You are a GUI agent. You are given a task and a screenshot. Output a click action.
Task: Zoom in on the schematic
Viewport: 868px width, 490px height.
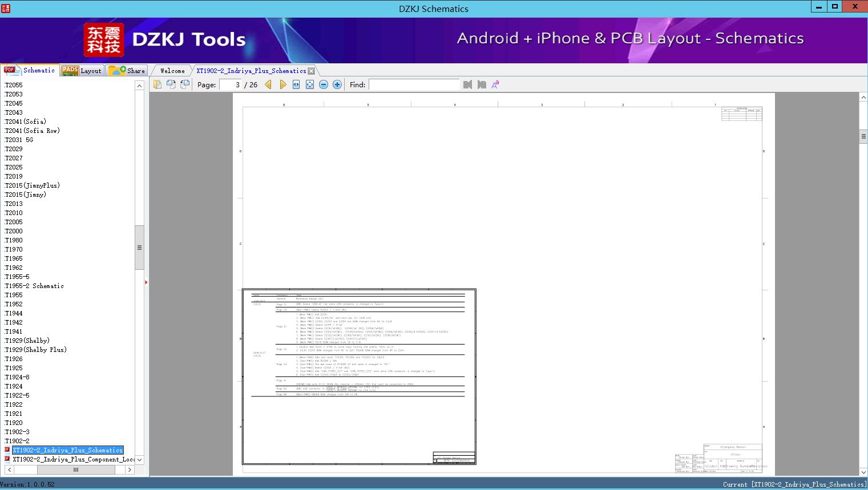pos(337,84)
